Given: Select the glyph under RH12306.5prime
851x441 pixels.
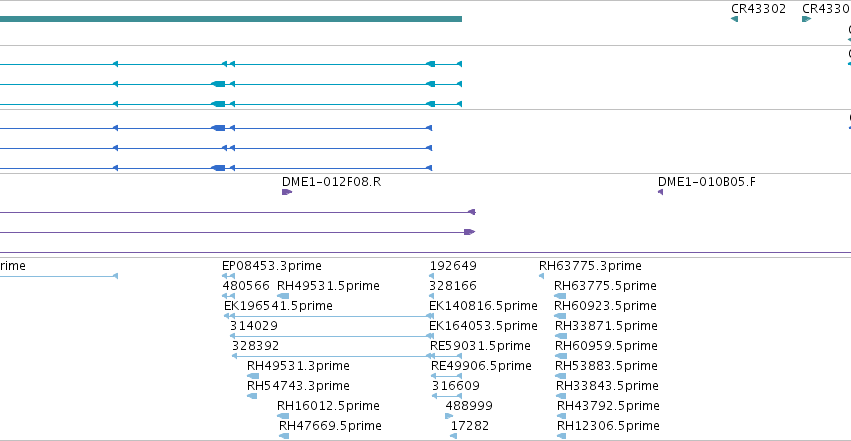Looking at the screenshot, I should coord(562,436).
